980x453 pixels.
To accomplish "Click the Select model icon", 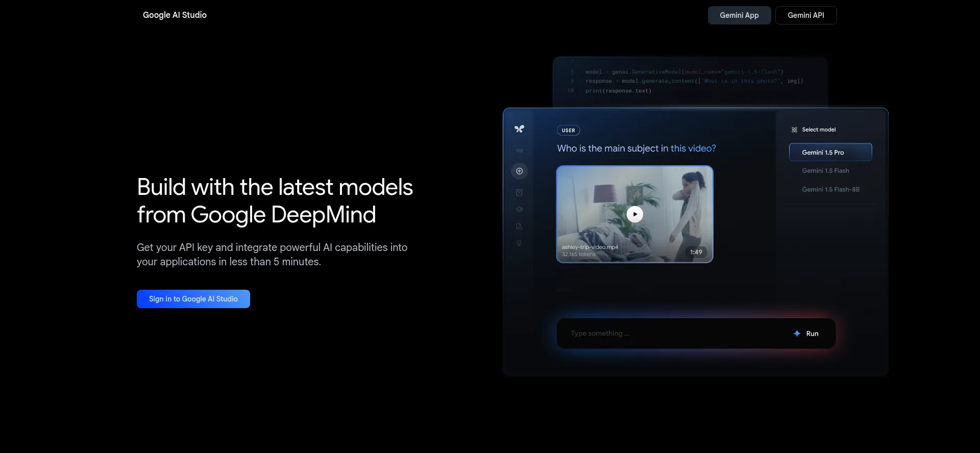I will click(794, 130).
